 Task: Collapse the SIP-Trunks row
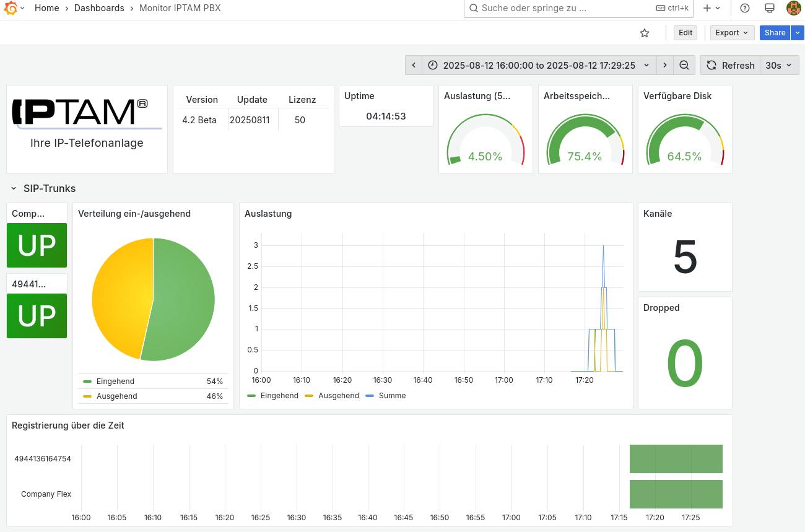14,188
